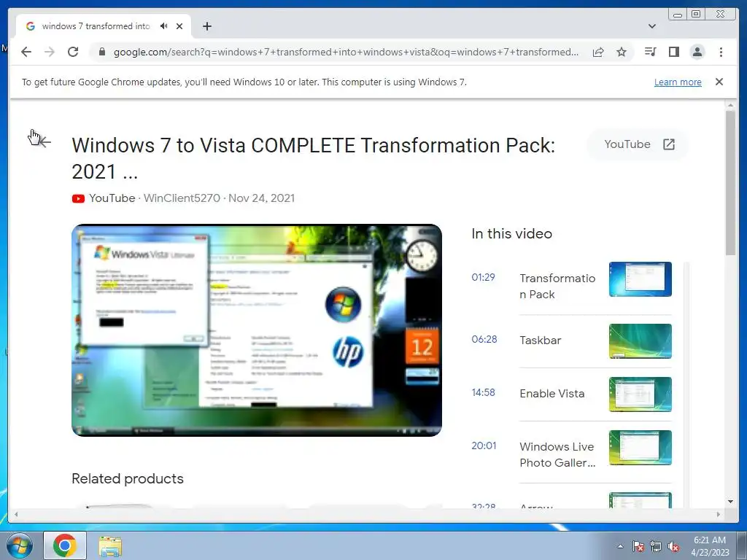Open the video on YouTube button
This screenshot has width=747, height=560.
tap(638, 144)
